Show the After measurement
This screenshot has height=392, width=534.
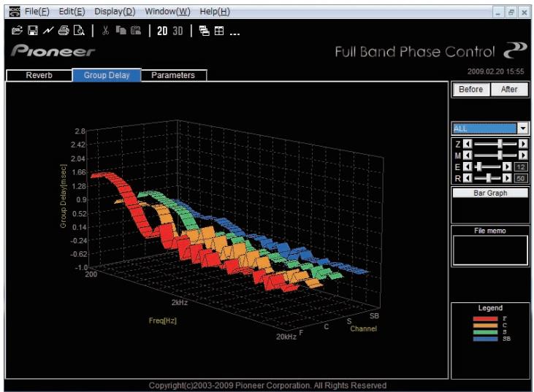(509, 90)
